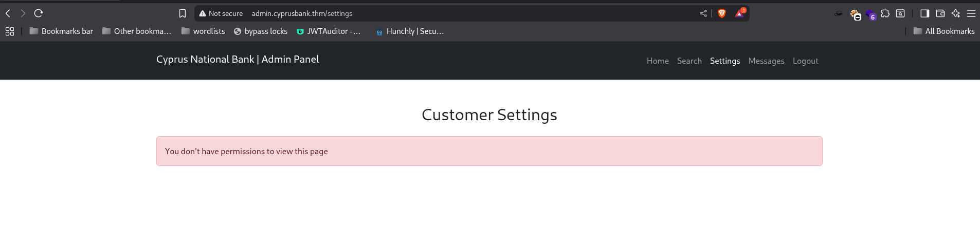
Task: Open the Brave Shields lion icon
Action: coord(722,13)
